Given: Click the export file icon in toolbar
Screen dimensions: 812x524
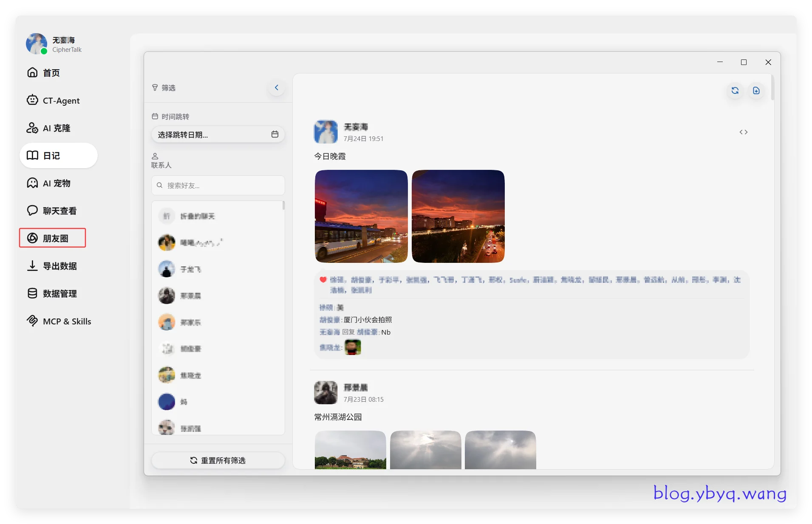Looking at the screenshot, I should coord(756,90).
